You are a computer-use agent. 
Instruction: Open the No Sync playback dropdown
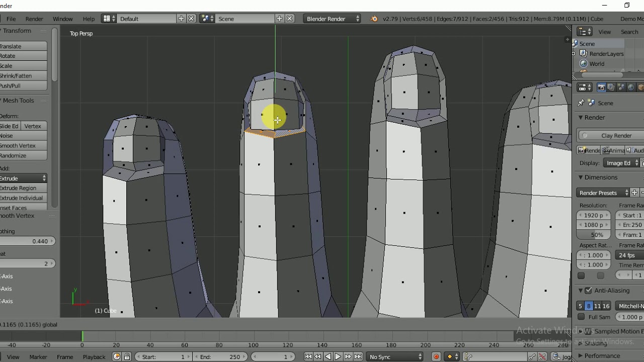click(395, 356)
